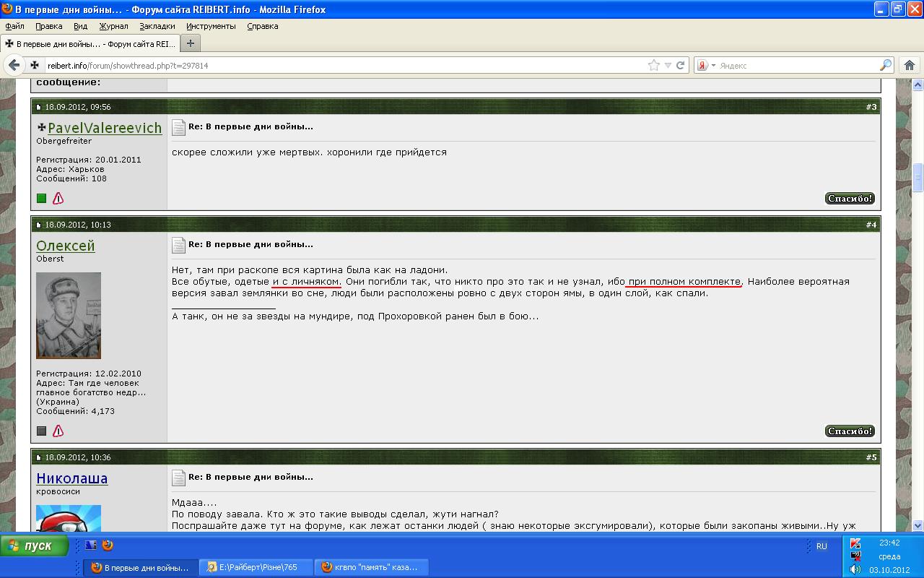This screenshot has height=578, width=924.
Task: Open the search engine selector dropdown arrow
Action: [x=713, y=65]
